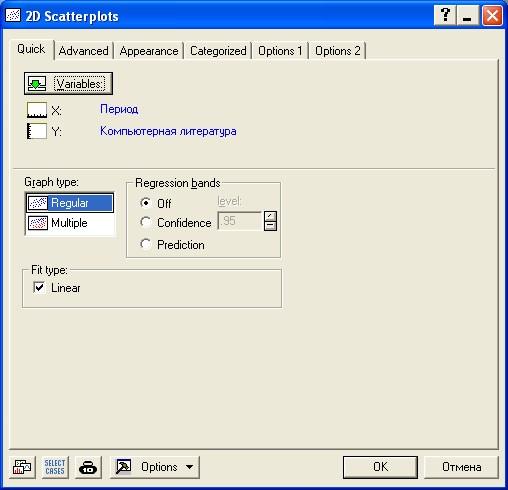
Task: Switch to the Advanced tab
Action: click(84, 51)
